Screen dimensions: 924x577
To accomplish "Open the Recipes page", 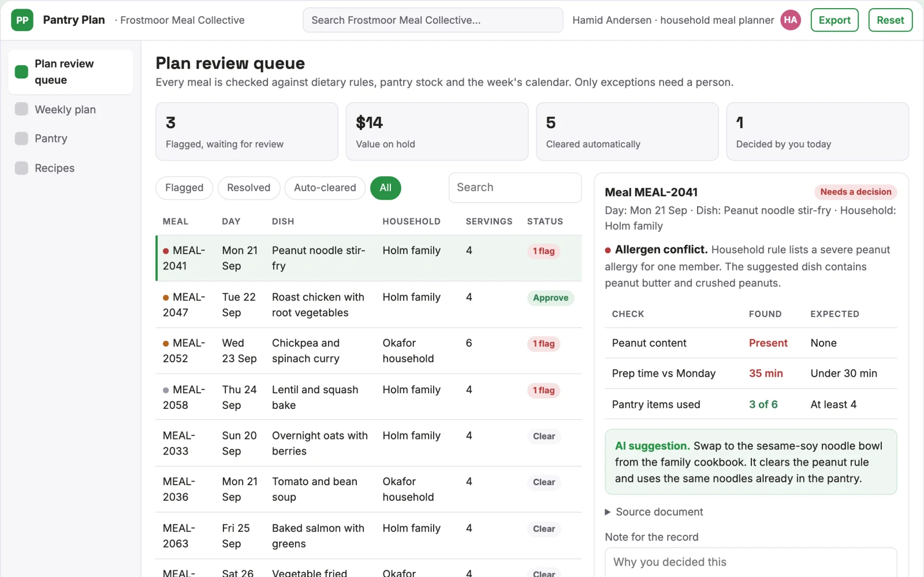I will (70, 168).
